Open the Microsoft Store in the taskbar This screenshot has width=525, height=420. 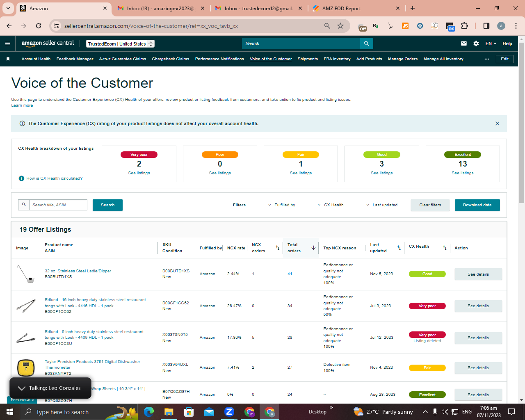click(189, 412)
